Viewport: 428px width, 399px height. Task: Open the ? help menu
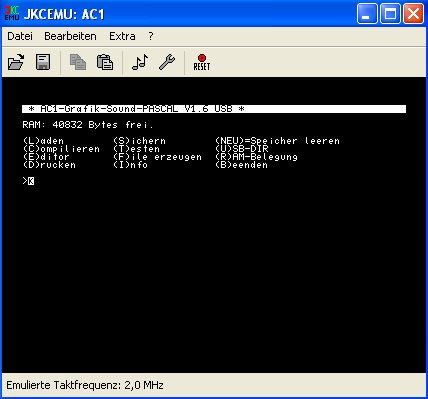[x=151, y=36]
